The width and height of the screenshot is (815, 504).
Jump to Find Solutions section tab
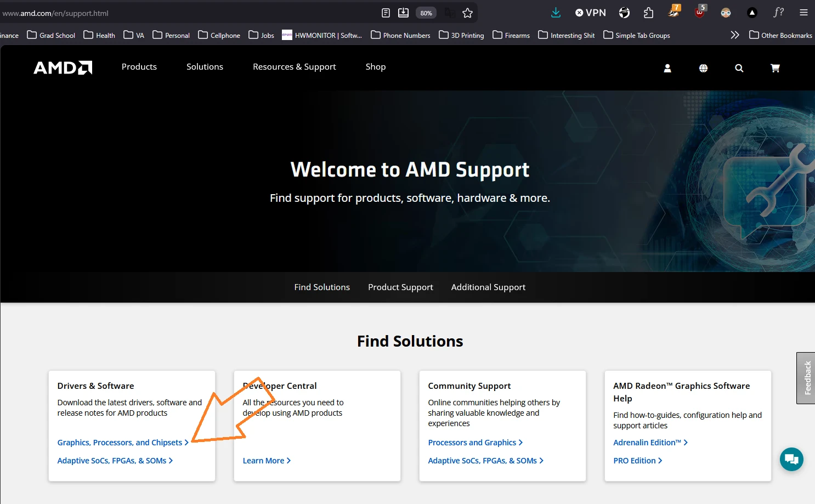[322, 287]
